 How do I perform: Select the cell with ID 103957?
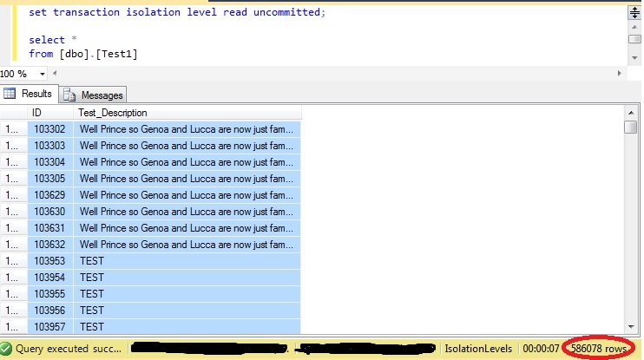(x=50, y=327)
